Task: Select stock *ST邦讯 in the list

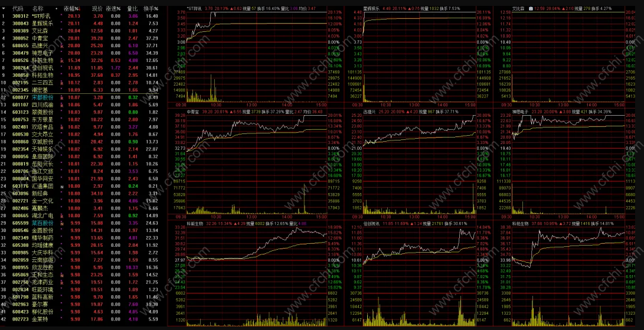Action: (41, 16)
